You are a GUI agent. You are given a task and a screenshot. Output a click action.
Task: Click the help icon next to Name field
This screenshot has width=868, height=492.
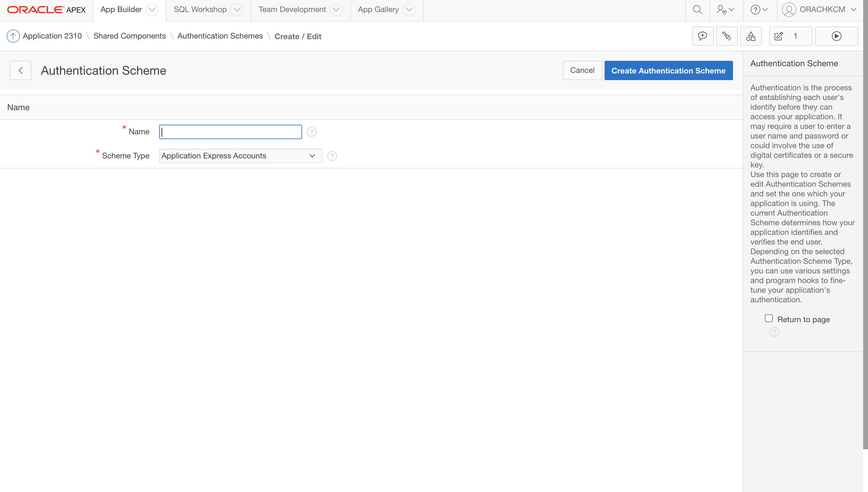tap(311, 132)
